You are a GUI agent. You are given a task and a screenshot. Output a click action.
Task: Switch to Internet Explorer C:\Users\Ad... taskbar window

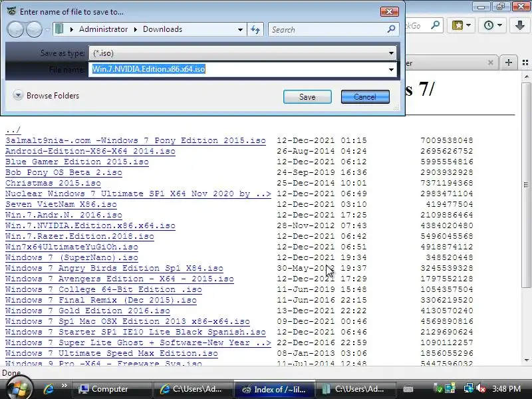[193, 389]
